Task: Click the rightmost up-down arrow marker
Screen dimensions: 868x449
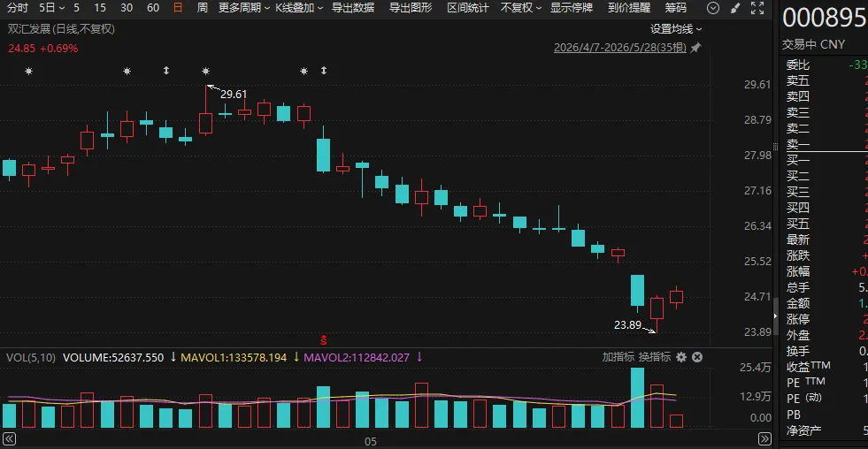Action: point(324,71)
